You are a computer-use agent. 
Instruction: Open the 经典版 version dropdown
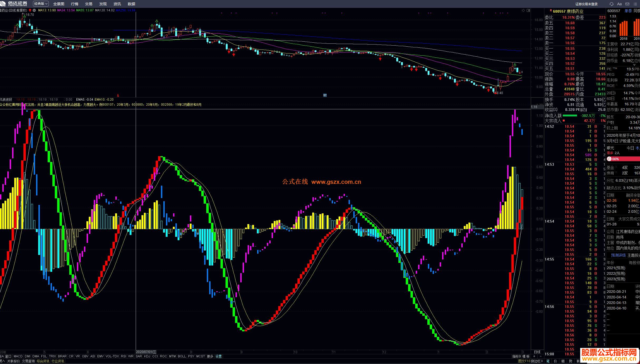click(41, 4)
